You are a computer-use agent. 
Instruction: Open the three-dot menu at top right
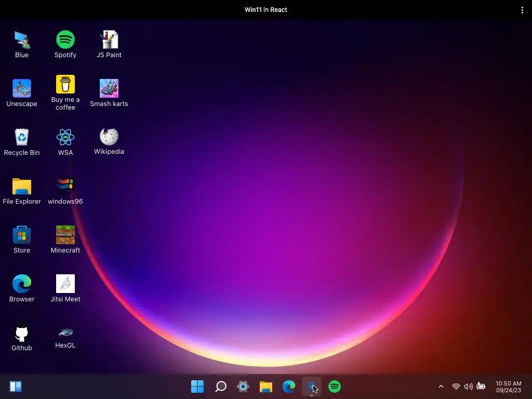[x=522, y=10]
